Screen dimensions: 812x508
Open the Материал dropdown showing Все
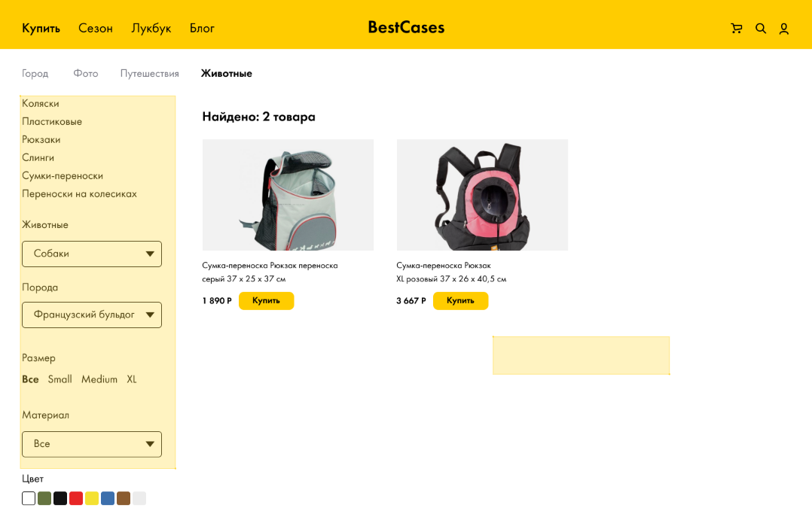[92, 444]
